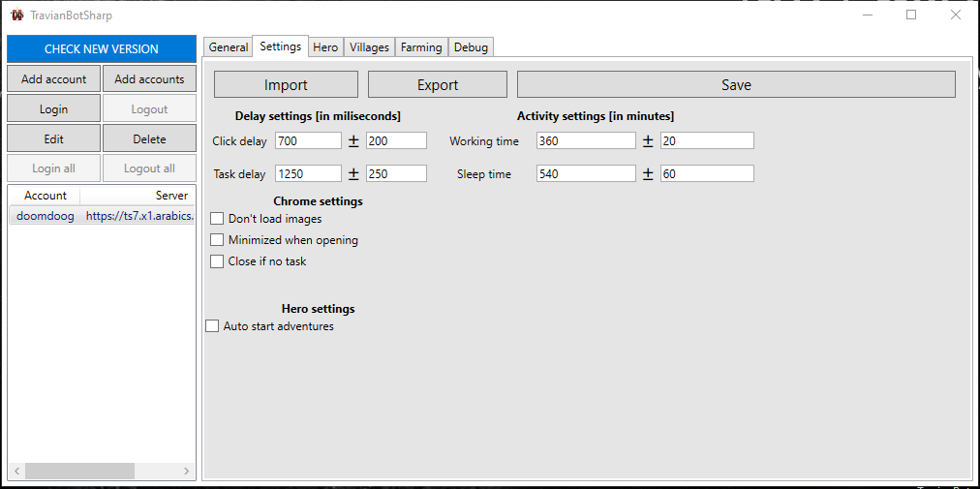Switch to the General tab
The width and height of the screenshot is (980, 489).
pyautogui.click(x=229, y=46)
